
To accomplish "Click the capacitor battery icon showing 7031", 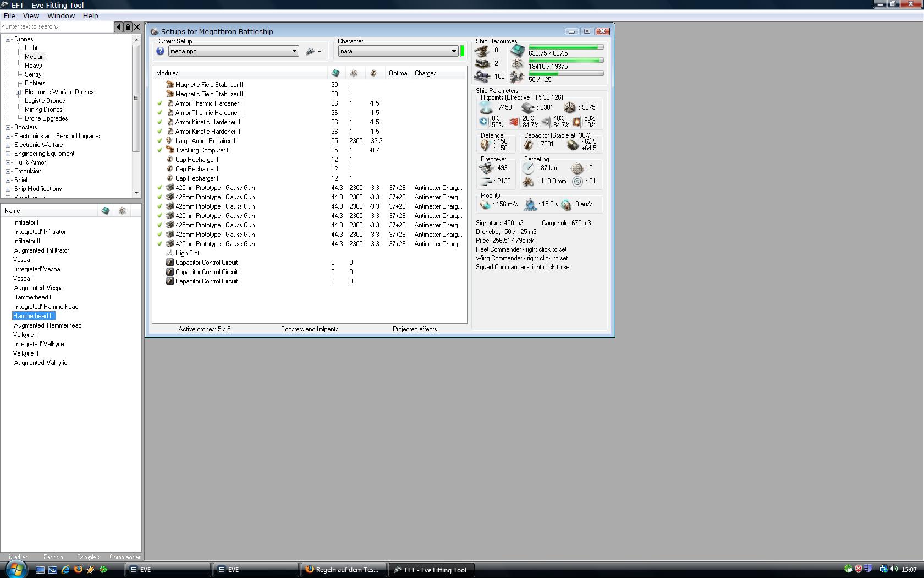I will coord(529,144).
